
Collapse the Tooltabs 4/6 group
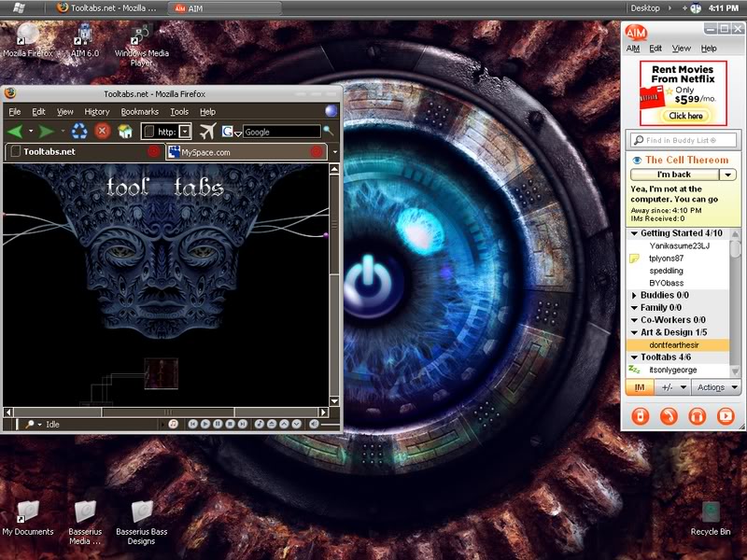(634, 357)
